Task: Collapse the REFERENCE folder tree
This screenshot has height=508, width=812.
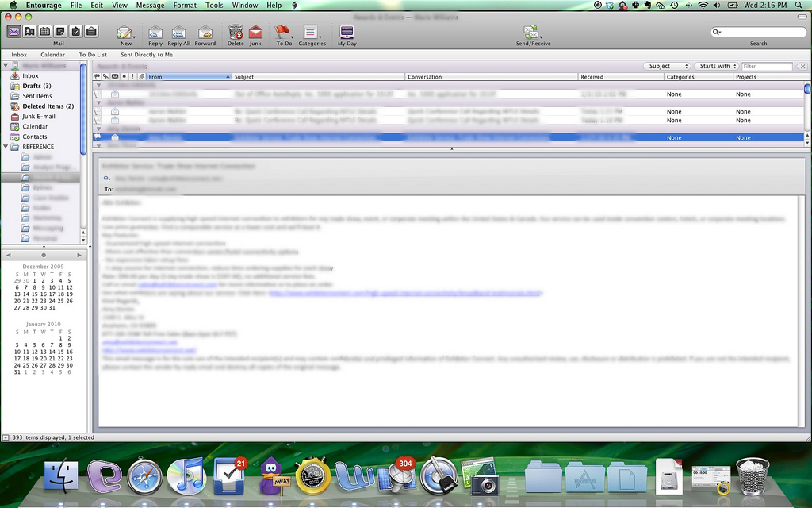Action: pyautogui.click(x=6, y=147)
